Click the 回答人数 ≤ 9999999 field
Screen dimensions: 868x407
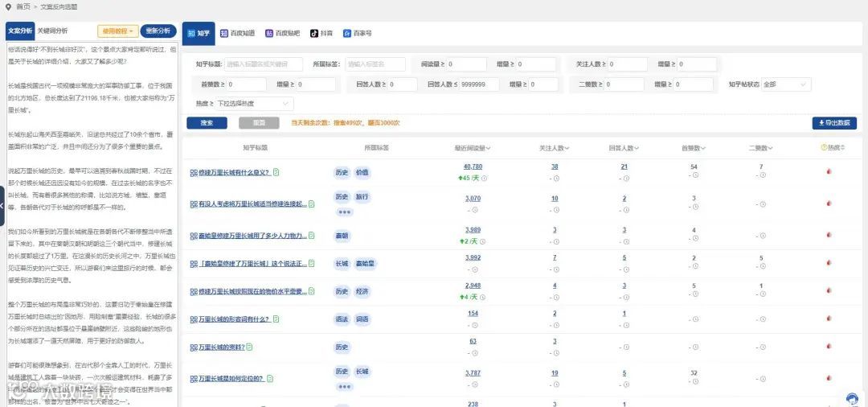[479, 84]
